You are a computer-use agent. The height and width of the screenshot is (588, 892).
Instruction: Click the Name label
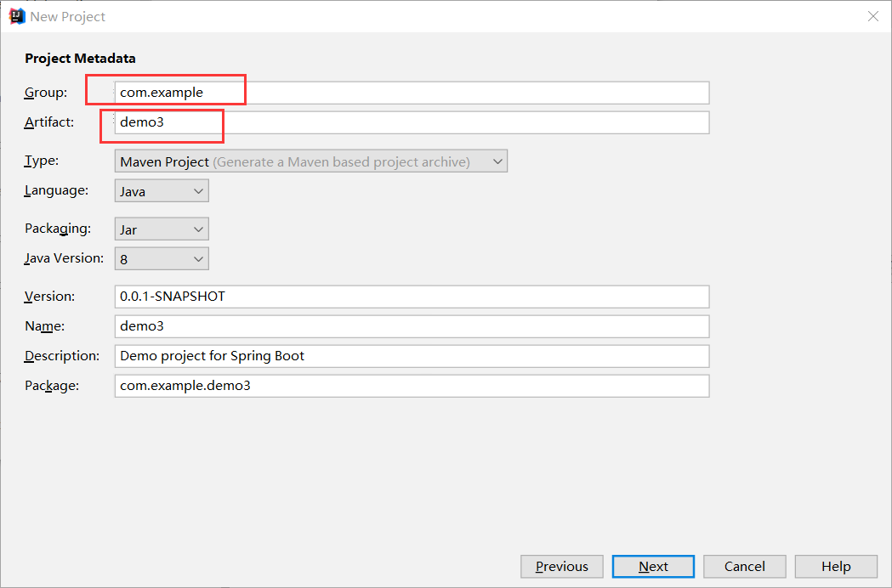coord(44,326)
